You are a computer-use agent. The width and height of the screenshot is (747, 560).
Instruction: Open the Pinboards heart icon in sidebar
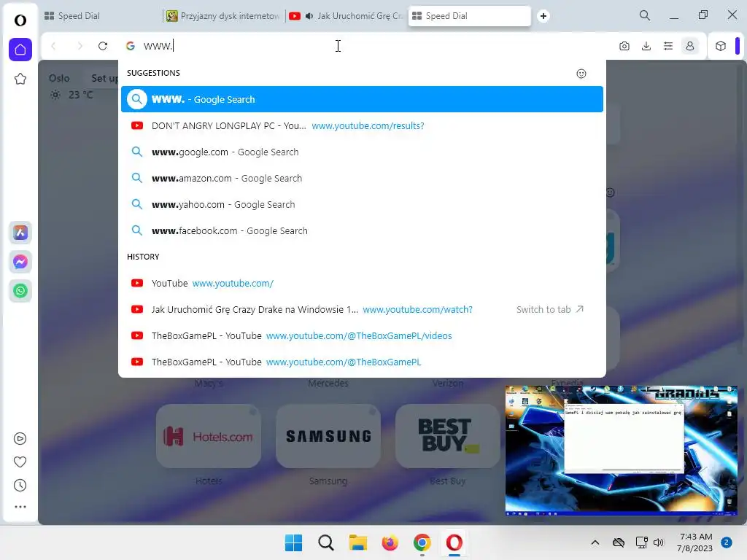pyautogui.click(x=20, y=462)
